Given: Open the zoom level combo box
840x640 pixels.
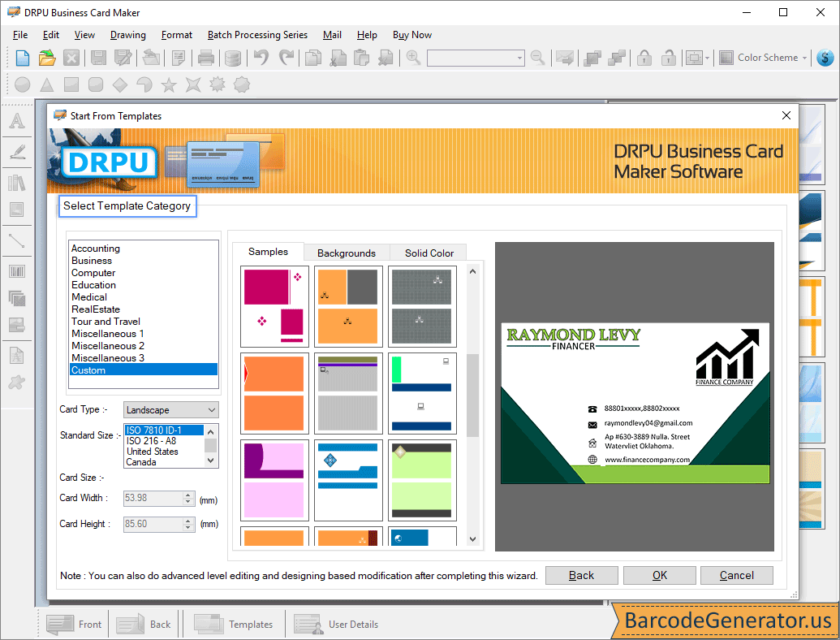Looking at the screenshot, I should click(476, 58).
